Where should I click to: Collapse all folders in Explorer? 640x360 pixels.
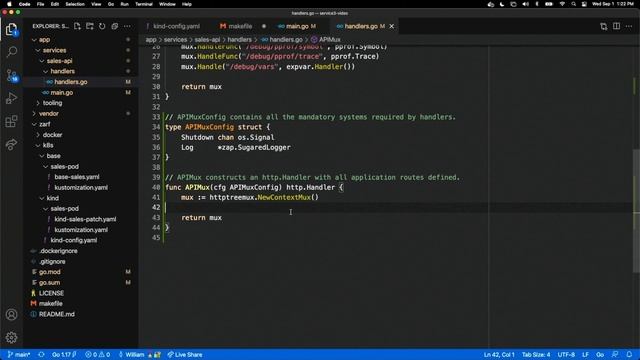click(115, 26)
